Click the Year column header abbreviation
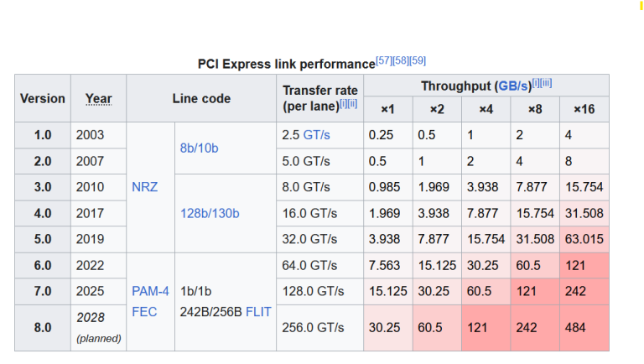Screen dimensions: 644x364 coord(99,99)
